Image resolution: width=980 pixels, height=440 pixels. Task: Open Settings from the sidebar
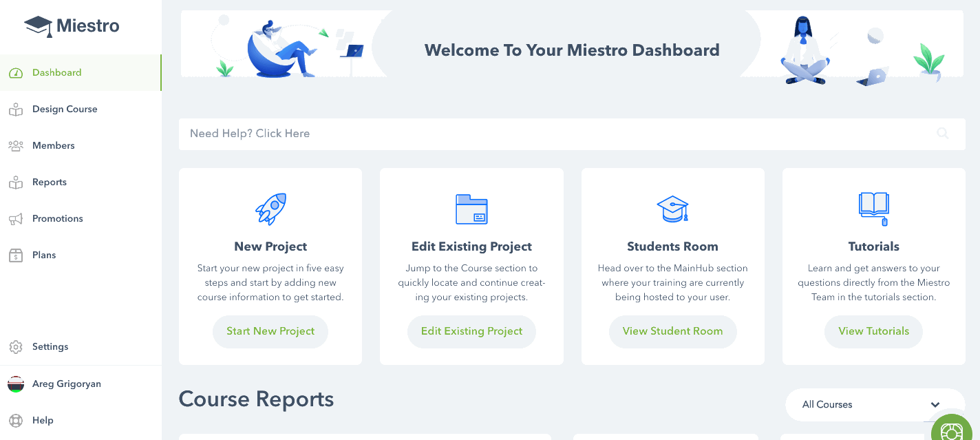click(81, 347)
